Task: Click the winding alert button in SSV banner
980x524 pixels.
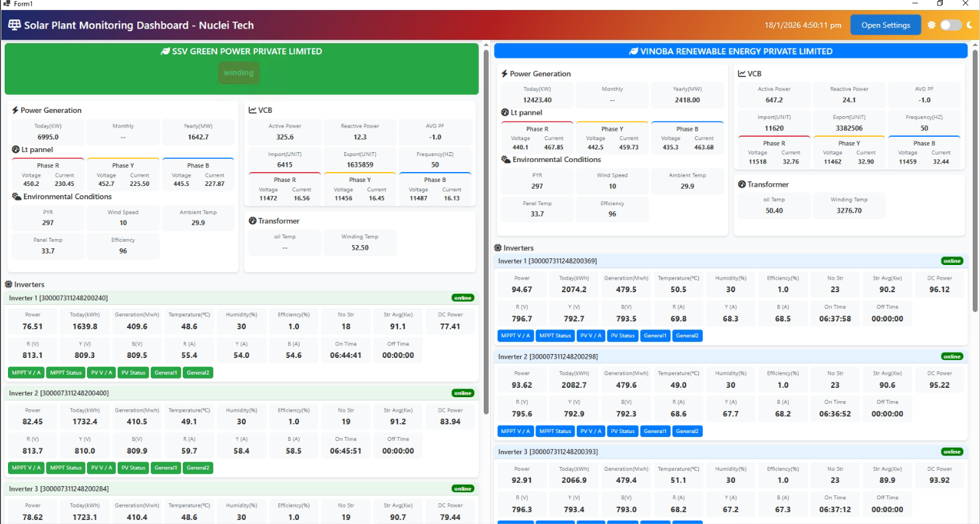Action: click(x=239, y=73)
